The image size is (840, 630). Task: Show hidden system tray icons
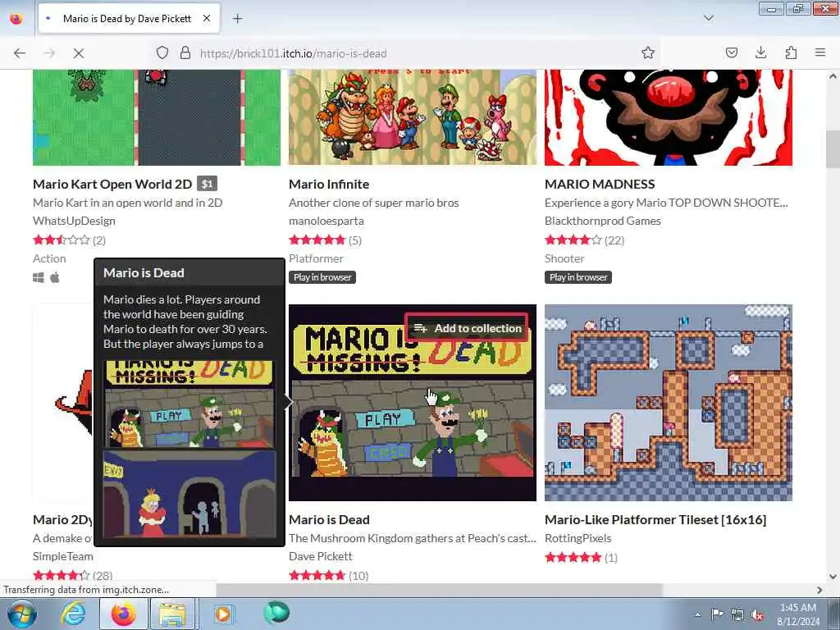[x=697, y=614]
